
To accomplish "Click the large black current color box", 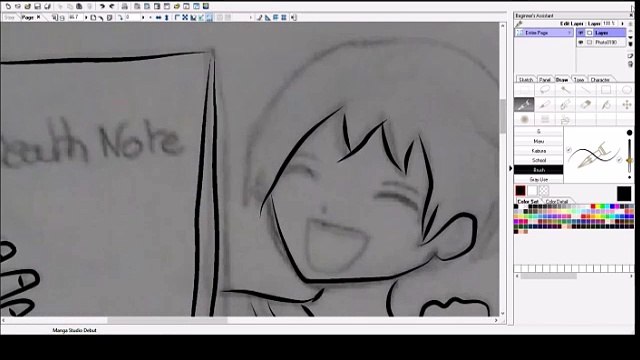I will click(624, 193).
